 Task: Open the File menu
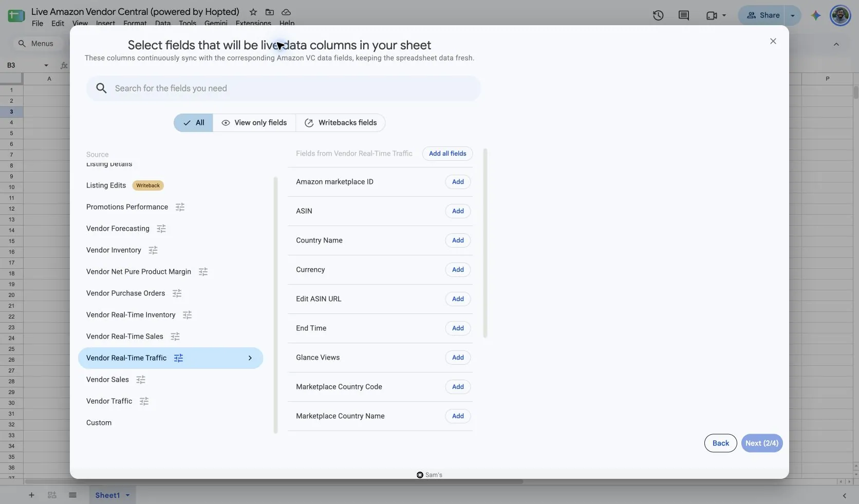tap(38, 23)
